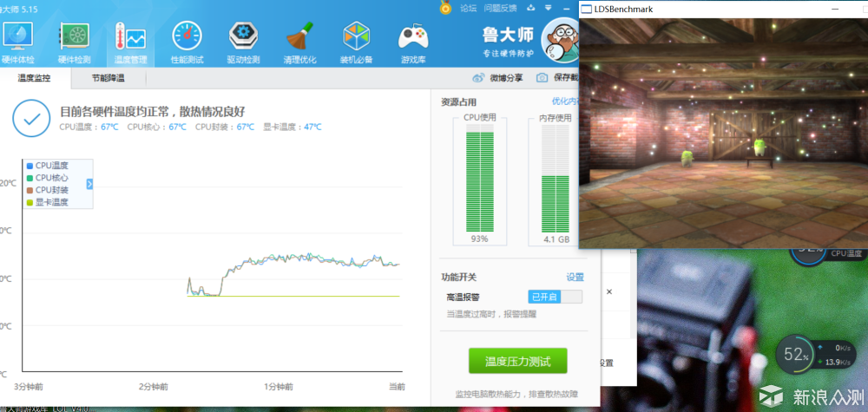Screen dimensions: 868x412
Task: Click the 13.9K/s download speed readout
Action: click(833, 363)
